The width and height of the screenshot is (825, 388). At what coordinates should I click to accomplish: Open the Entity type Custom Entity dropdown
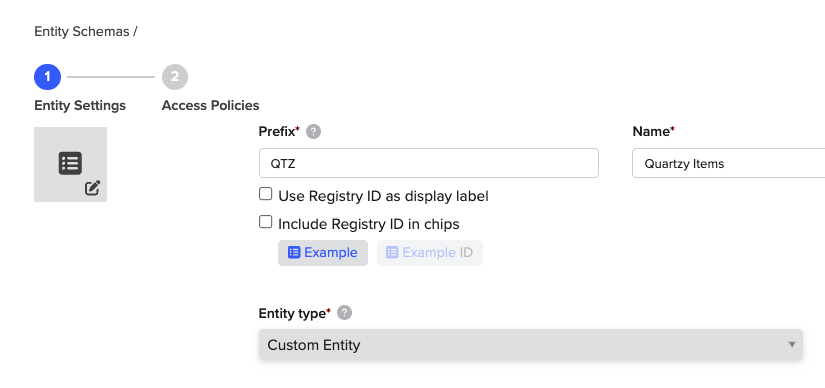pyautogui.click(x=530, y=345)
